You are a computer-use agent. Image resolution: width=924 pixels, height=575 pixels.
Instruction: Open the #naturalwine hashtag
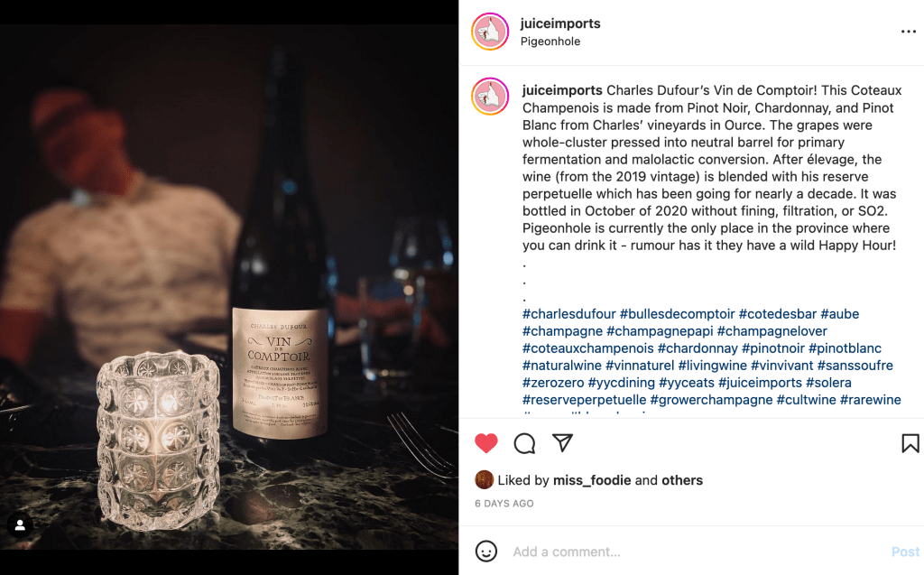(x=562, y=366)
